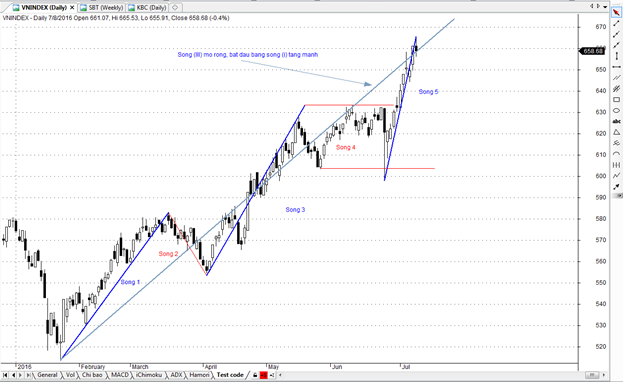This screenshot has width=623, height=384.
Task: Click the red icon next to the lock
Action: coord(263,375)
